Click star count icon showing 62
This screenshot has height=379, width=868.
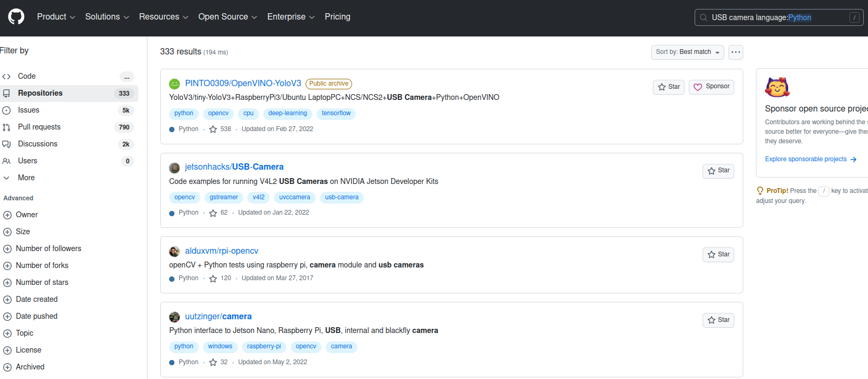[x=213, y=213]
